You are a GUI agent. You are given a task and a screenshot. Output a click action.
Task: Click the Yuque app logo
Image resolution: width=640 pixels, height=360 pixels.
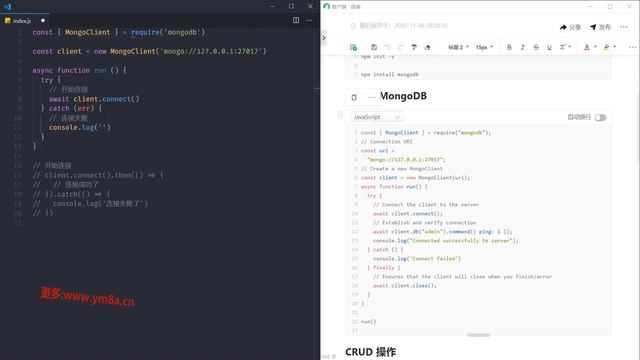click(327, 7)
